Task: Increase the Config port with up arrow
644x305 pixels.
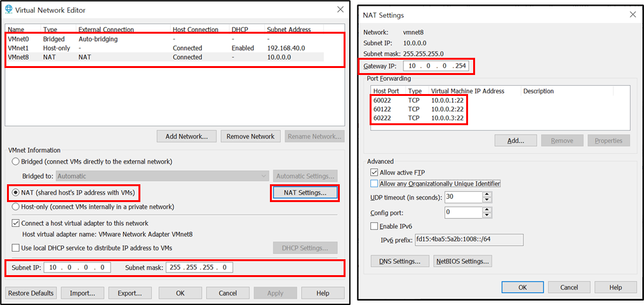Action: pyautogui.click(x=487, y=210)
